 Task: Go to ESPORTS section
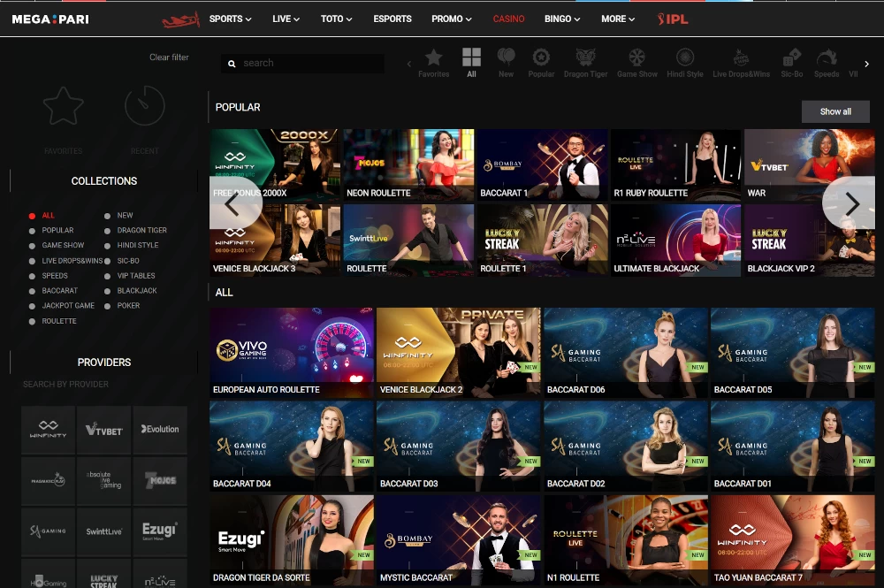[x=392, y=19]
